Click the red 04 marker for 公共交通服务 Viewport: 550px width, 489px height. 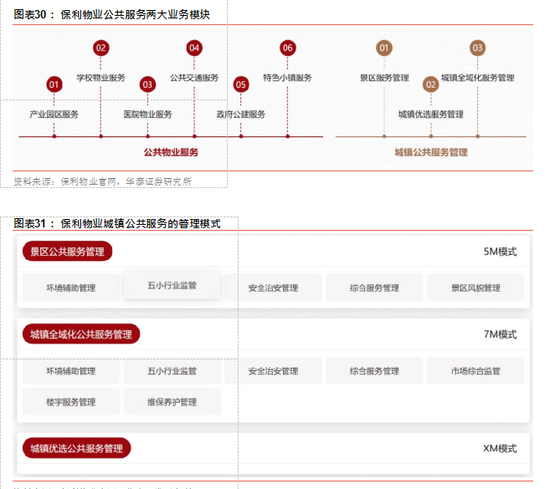click(x=194, y=48)
